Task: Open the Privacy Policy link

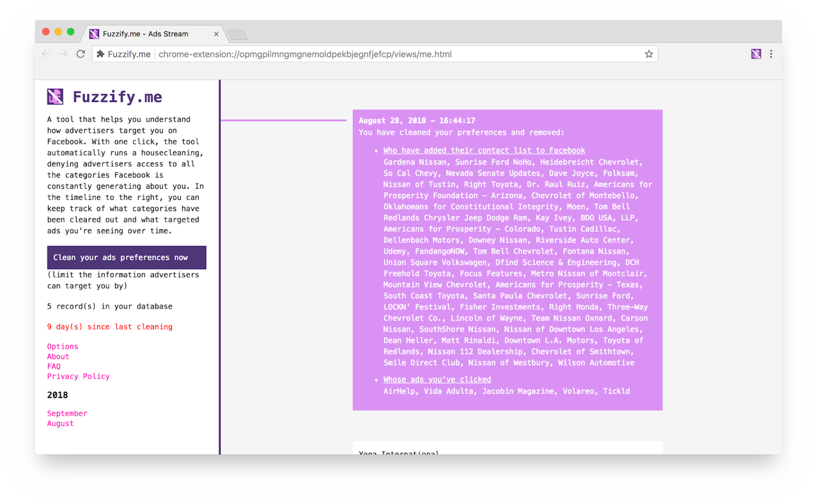Action: point(78,376)
